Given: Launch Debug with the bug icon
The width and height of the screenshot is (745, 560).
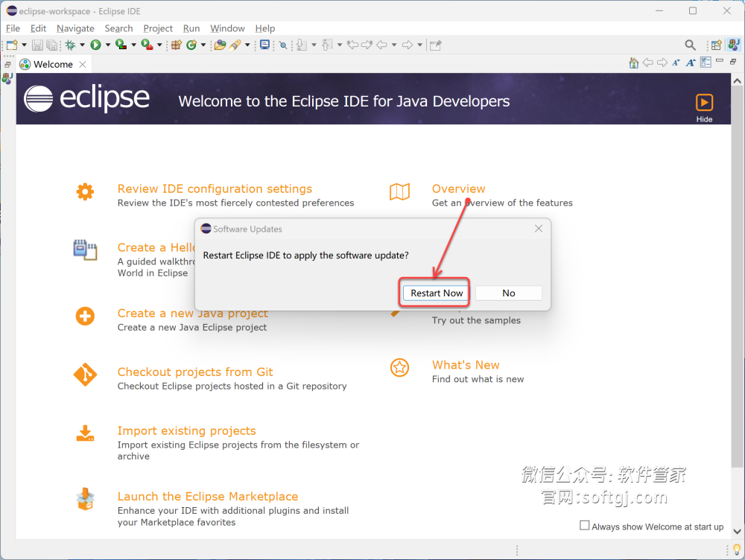Looking at the screenshot, I should (x=70, y=45).
